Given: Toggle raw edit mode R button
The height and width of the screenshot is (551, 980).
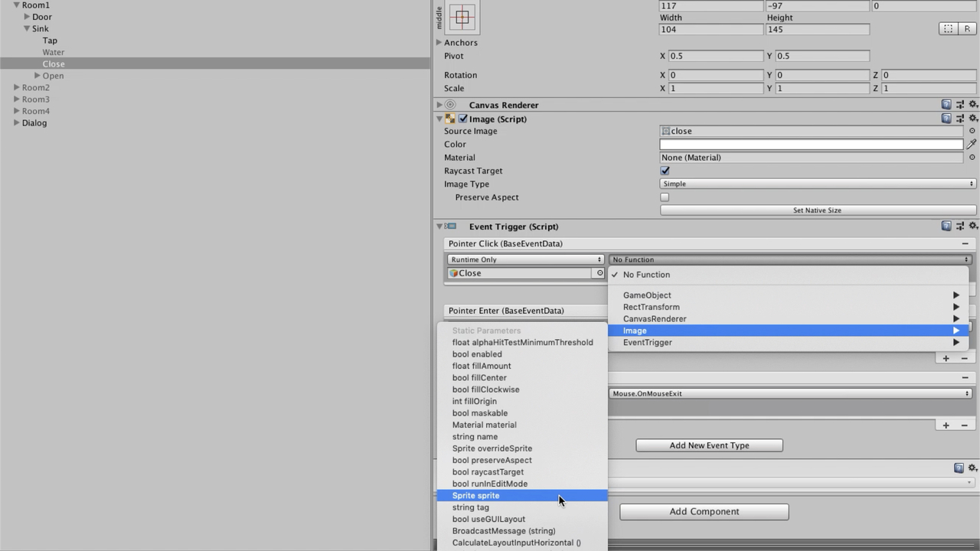Looking at the screenshot, I should coord(968,29).
